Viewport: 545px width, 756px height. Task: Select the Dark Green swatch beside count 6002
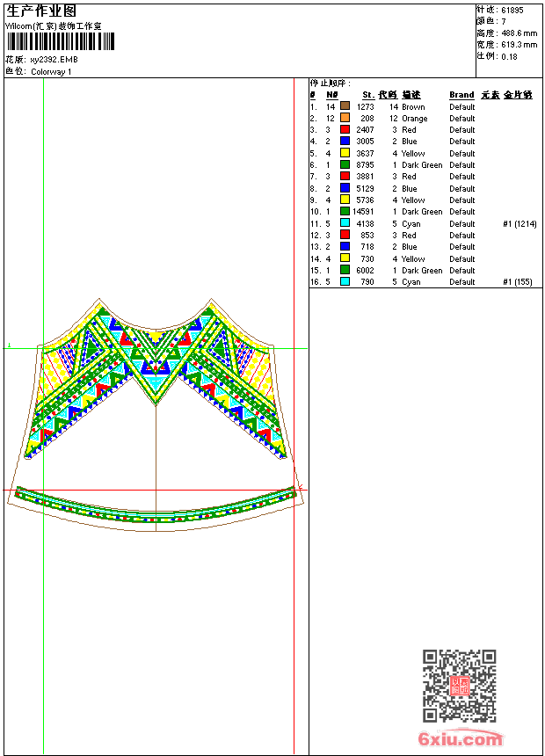tap(345, 270)
